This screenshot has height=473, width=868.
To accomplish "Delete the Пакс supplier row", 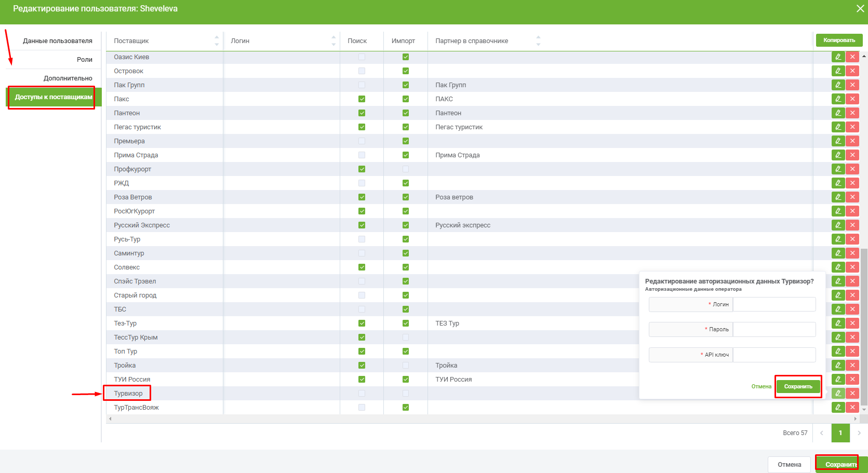I will (852, 99).
